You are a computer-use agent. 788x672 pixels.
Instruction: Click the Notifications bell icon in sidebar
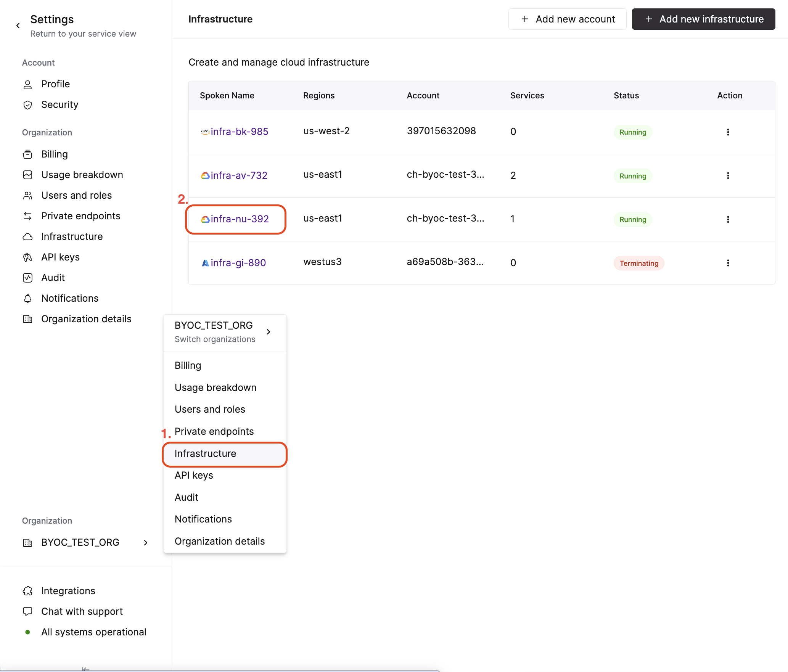point(27,299)
